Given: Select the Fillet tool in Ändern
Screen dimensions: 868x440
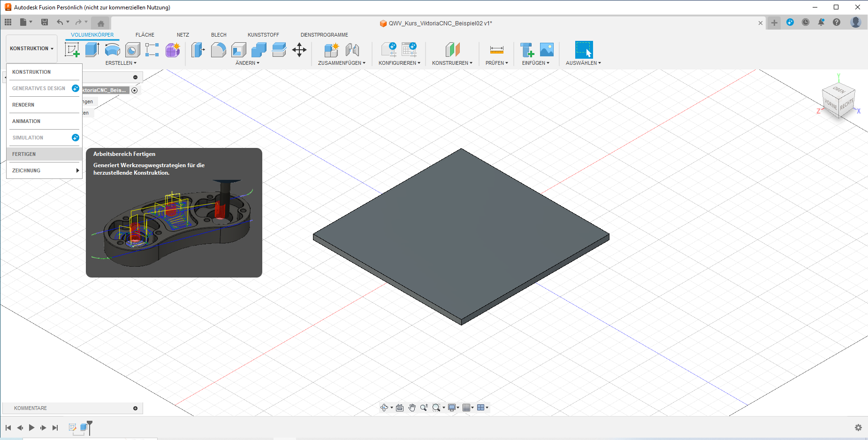Looking at the screenshot, I should click(x=218, y=49).
